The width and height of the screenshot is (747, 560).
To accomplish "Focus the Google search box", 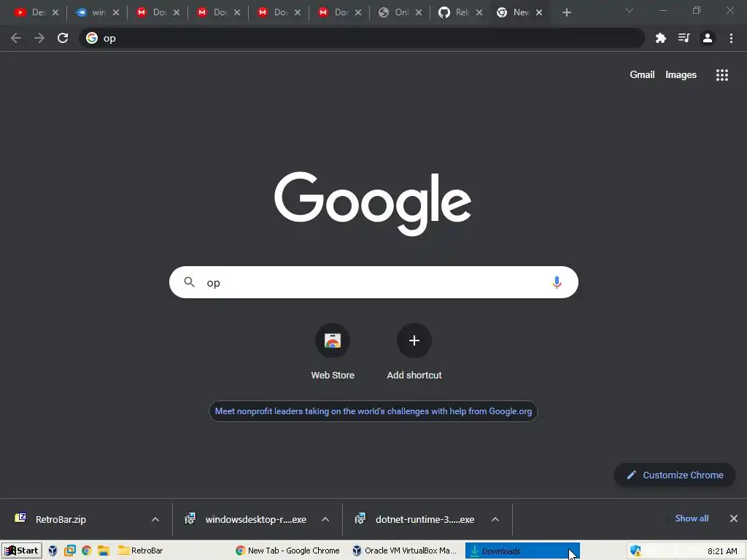I will pyautogui.click(x=373, y=282).
